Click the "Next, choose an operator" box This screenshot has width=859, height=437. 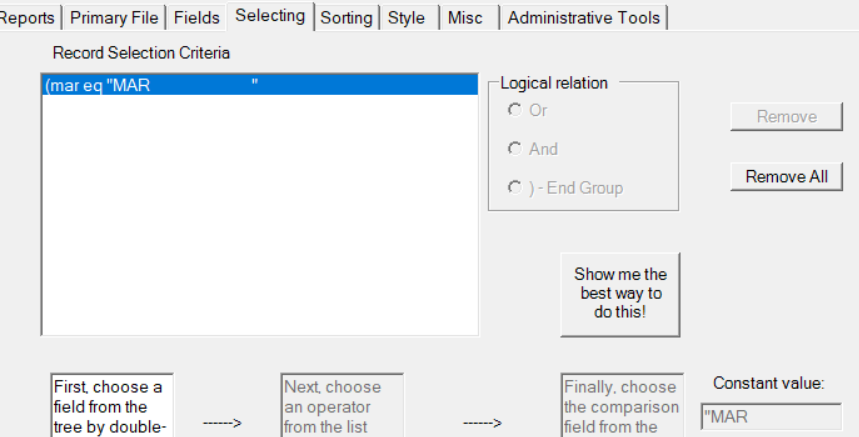341,406
